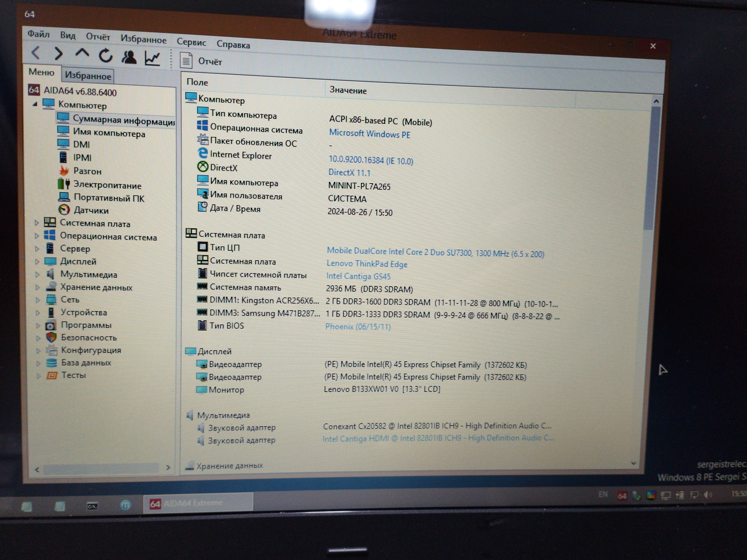Expand the Сеть tree branch
The width and height of the screenshot is (747, 560).
click(38, 300)
